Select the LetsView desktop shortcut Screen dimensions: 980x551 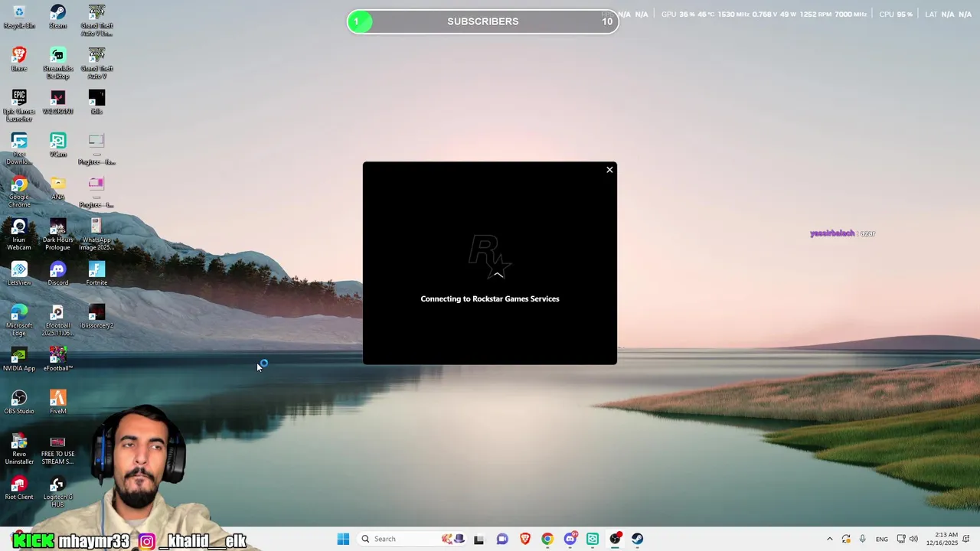tap(19, 275)
